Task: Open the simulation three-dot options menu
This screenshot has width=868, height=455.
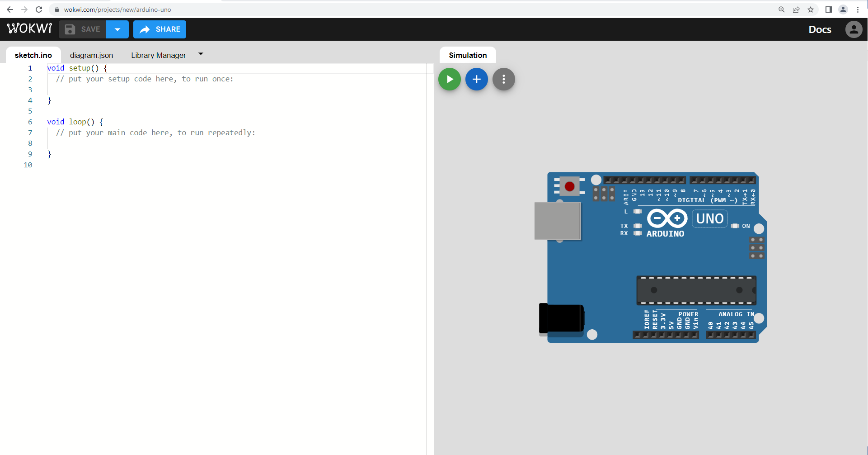Action: tap(504, 79)
